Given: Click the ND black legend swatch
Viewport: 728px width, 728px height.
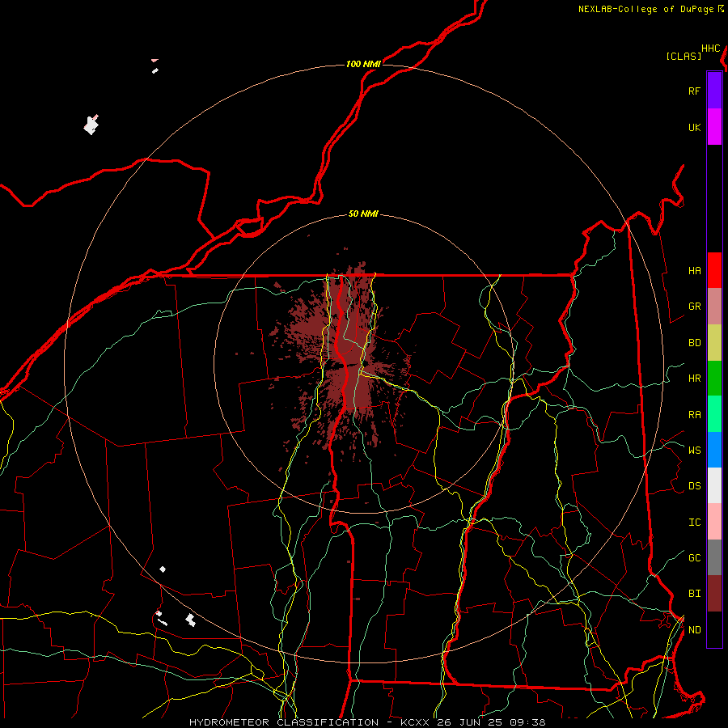Looking at the screenshot, I should click(714, 629).
